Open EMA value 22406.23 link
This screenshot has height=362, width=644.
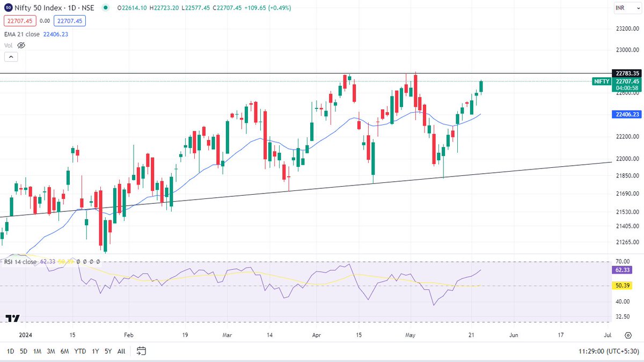pyautogui.click(x=56, y=34)
